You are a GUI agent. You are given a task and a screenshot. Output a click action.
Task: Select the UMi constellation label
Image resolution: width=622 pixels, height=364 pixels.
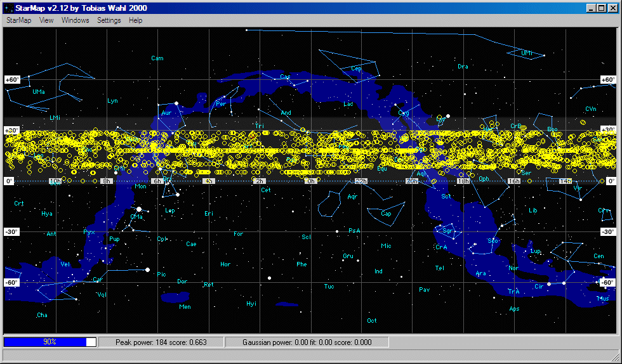coord(527,53)
